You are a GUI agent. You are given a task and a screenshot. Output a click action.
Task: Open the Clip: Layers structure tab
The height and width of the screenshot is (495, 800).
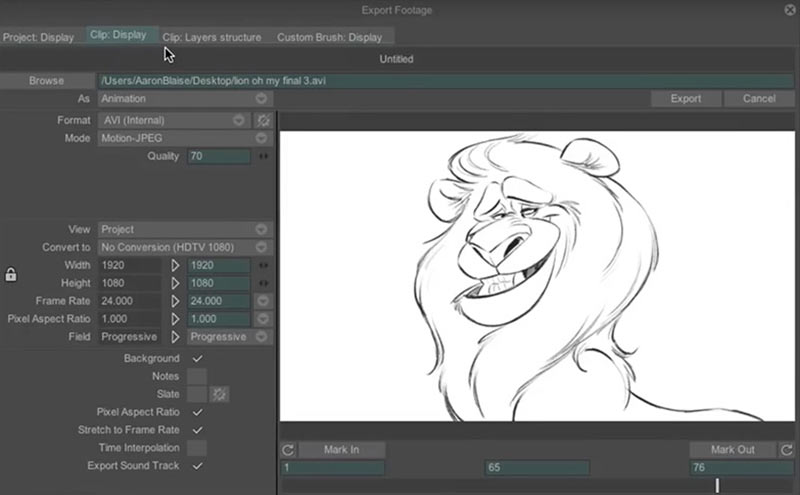click(212, 37)
